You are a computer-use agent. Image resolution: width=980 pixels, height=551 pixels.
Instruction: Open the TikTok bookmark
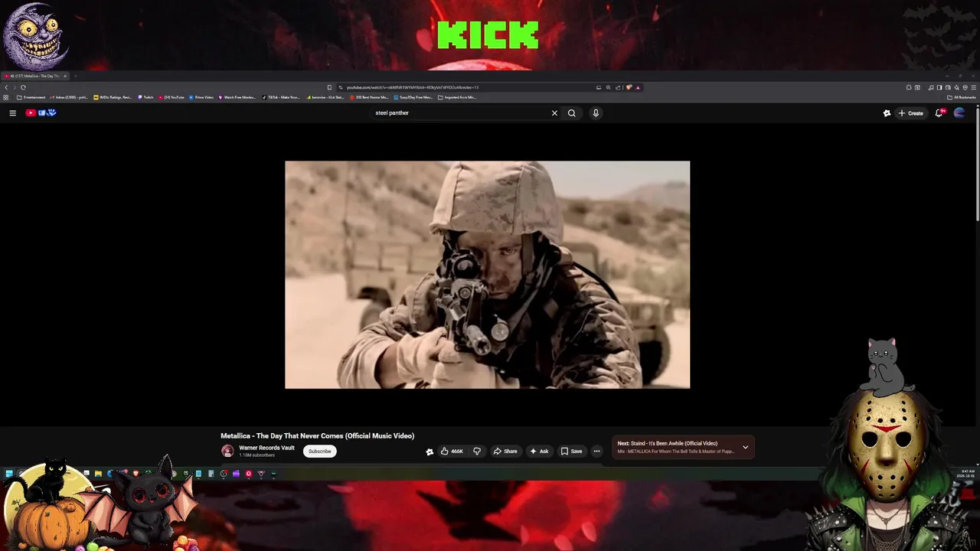[x=281, y=97]
